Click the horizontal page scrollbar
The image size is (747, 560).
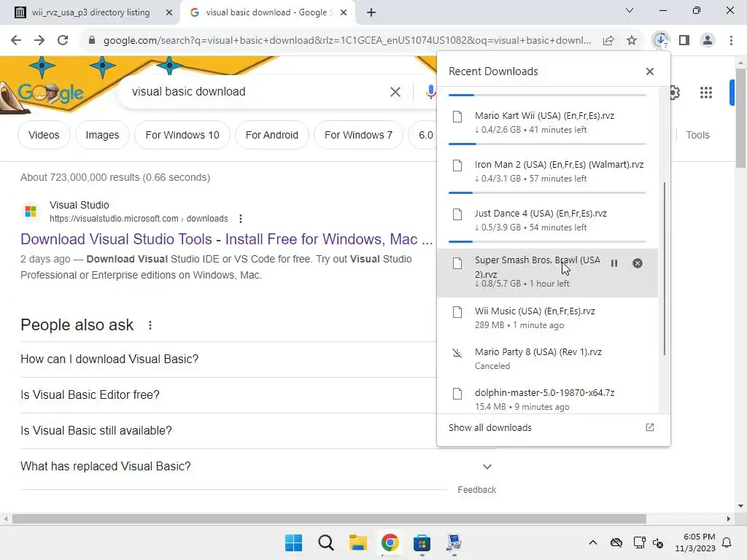[329, 518]
